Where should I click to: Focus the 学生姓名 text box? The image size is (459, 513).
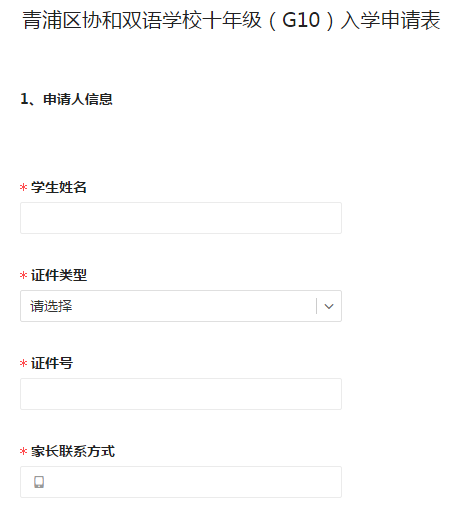point(181,218)
